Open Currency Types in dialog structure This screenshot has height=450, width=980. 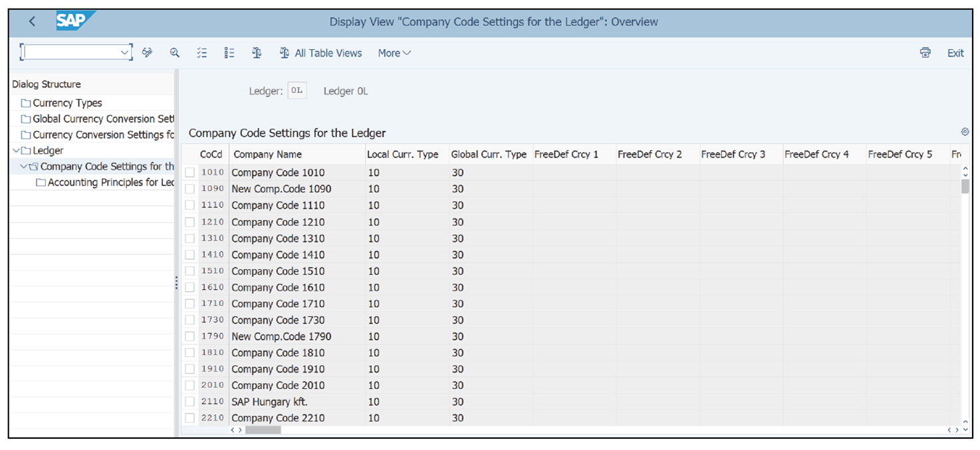click(67, 103)
